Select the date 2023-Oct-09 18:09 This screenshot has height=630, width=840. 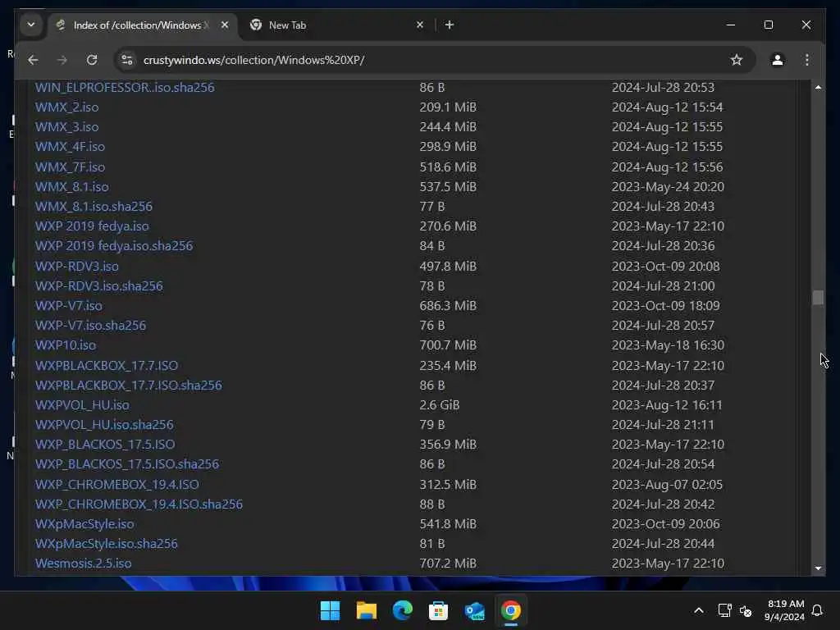(666, 306)
